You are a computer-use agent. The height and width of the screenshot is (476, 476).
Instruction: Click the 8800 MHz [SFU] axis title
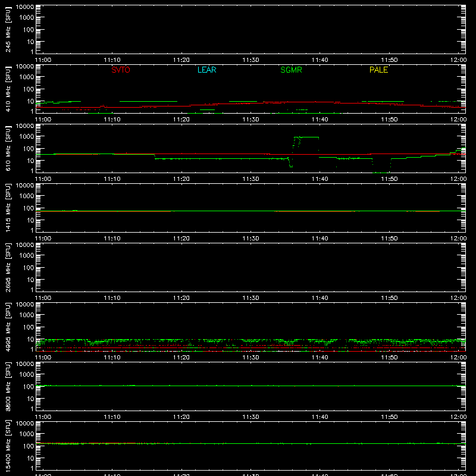click(x=8, y=387)
